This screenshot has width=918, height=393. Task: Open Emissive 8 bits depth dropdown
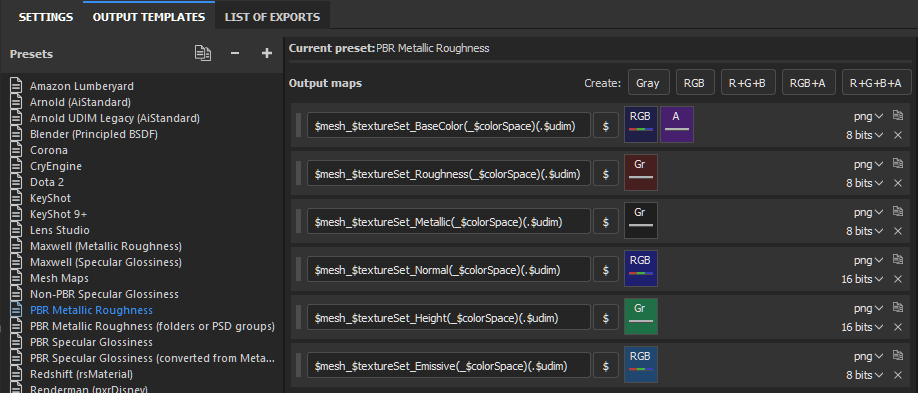(864, 375)
